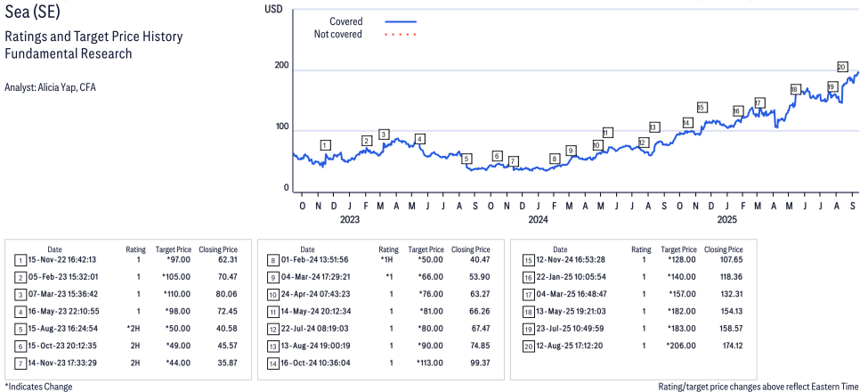The image size is (868, 392).
Task: Click the blue Covered legend line sample
Action: point(401,21)
